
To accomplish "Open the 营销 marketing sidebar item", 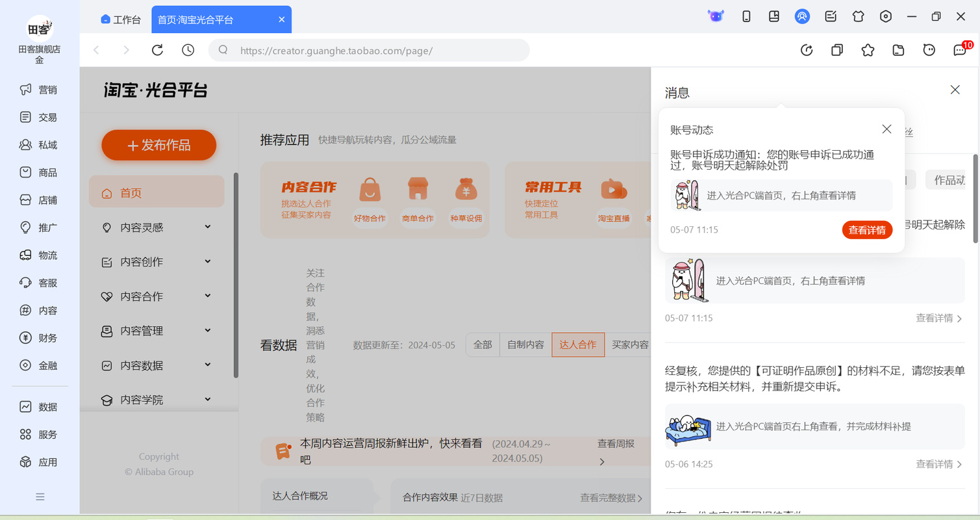I will pos(39,90).
